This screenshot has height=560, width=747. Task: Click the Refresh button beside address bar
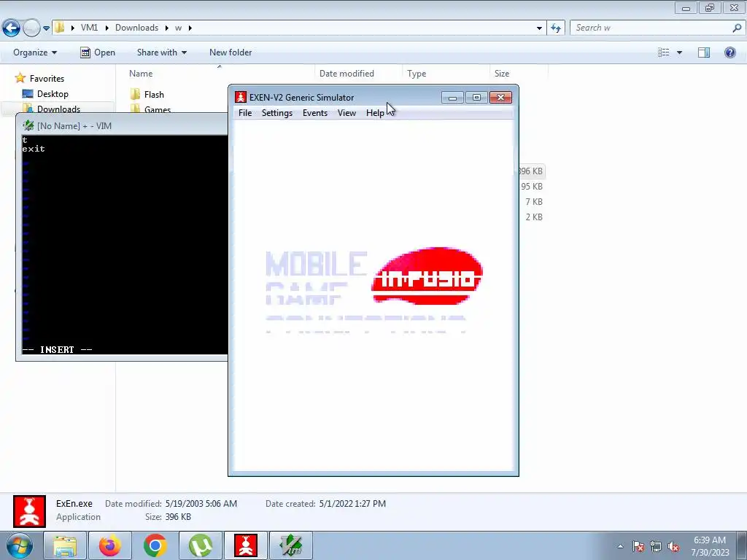556,28
